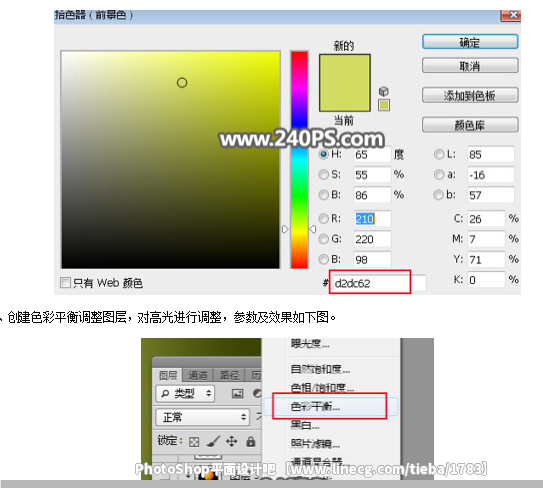Switch to the 路径 paths tab
The image size is (543, 488).
tap(229, 375)
